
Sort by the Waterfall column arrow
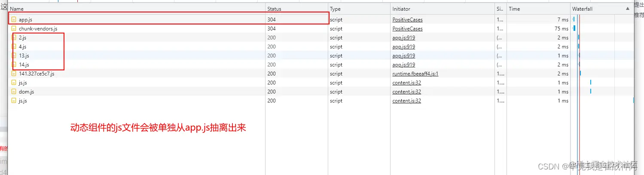coord(629,9)
